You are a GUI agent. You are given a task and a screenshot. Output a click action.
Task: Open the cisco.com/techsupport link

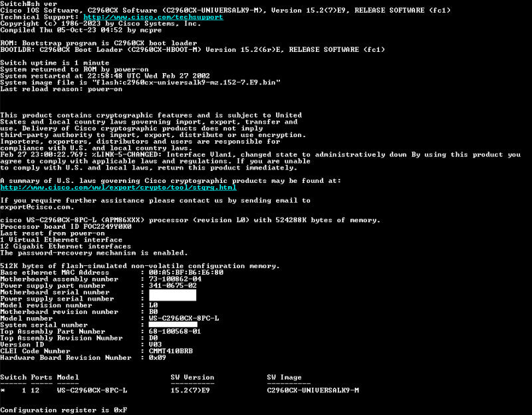[154, 17]
